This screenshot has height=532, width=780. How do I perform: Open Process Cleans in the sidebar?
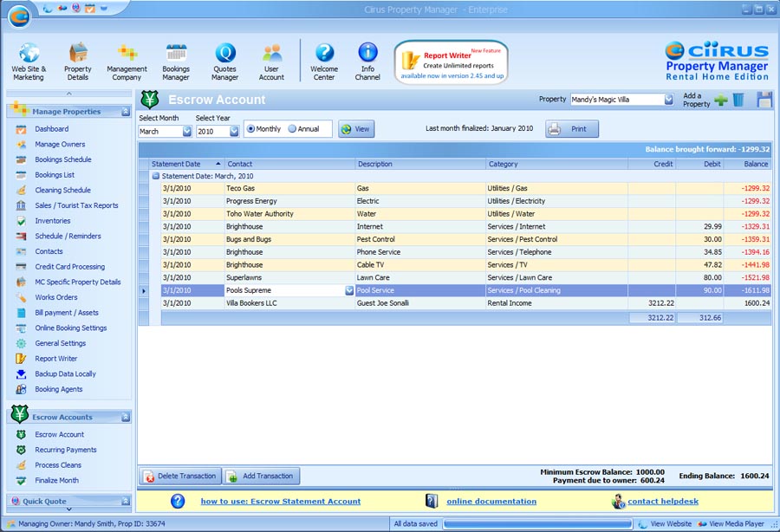pos(58,465)
